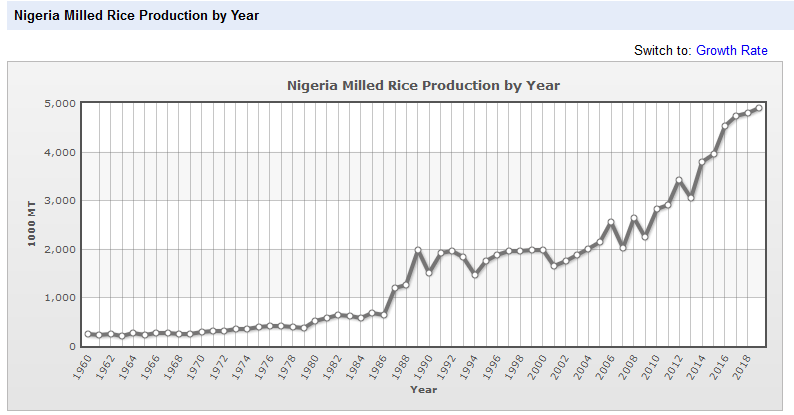
Task: Select the final 2019 data point
Action: [x=759, y=108]
